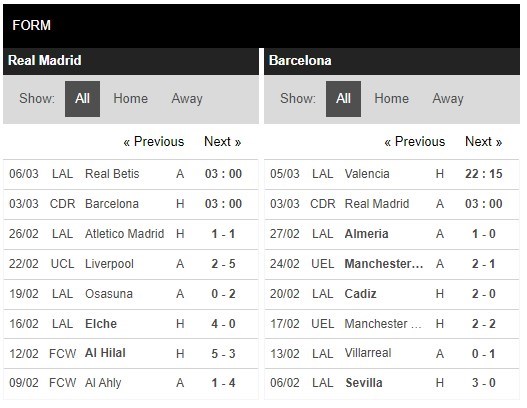This screenshot has width=527, height=408.
Task: Go to Previous Barcelona results
Action: pos(414,141)
